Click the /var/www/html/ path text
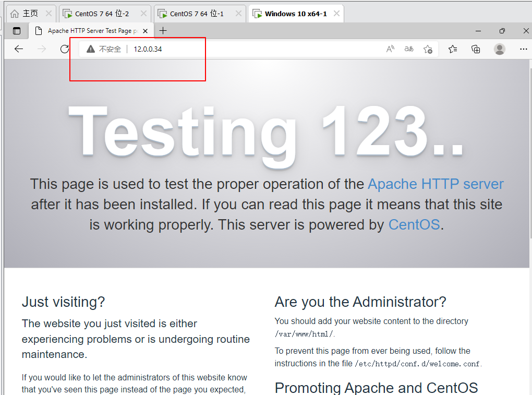 pyautogui.click(x=304, y=334)
